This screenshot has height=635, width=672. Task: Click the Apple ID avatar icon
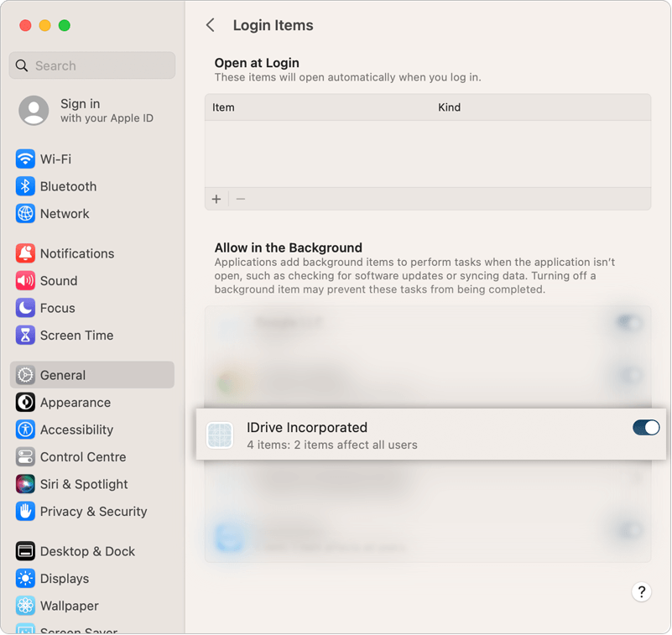click(34, 110)
